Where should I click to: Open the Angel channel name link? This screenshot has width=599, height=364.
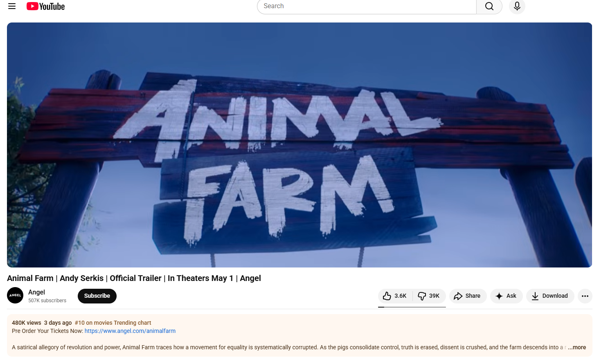36,292
